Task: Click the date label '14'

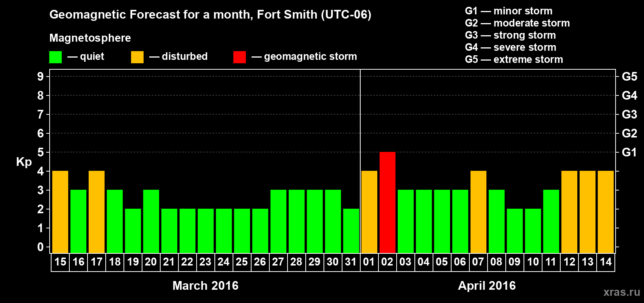Action: pos(606,262)
